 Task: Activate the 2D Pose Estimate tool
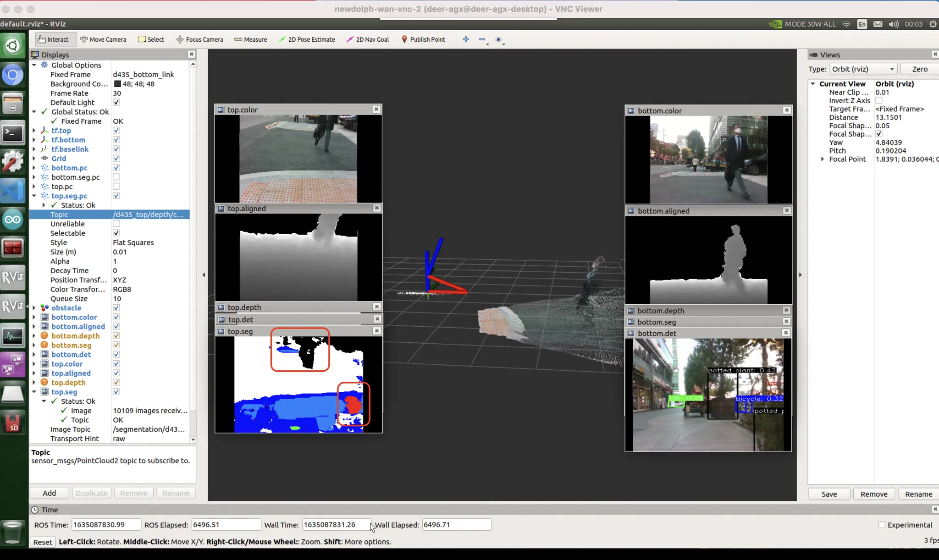[x=307, y=39]
